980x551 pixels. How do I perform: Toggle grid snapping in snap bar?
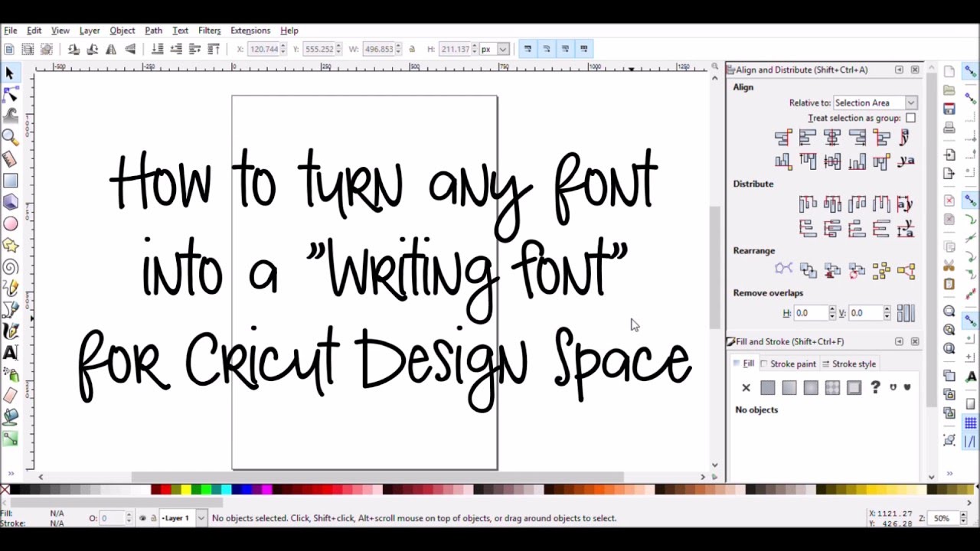970,423
